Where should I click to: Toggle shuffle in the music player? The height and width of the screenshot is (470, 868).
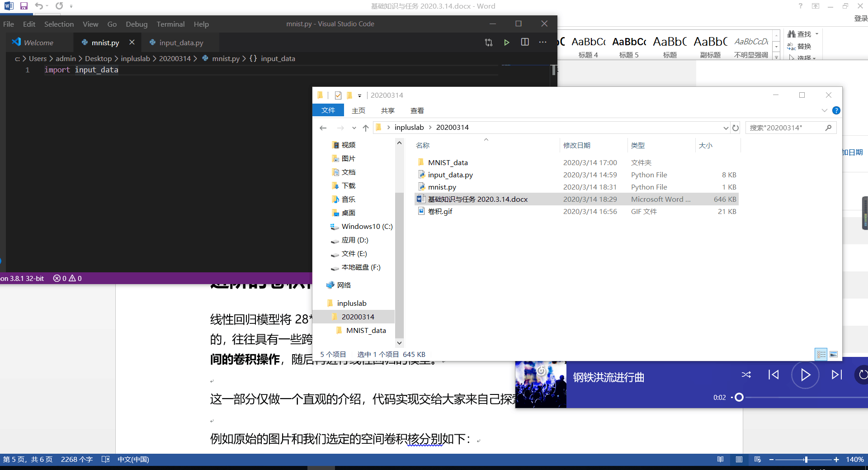(746, 375)
